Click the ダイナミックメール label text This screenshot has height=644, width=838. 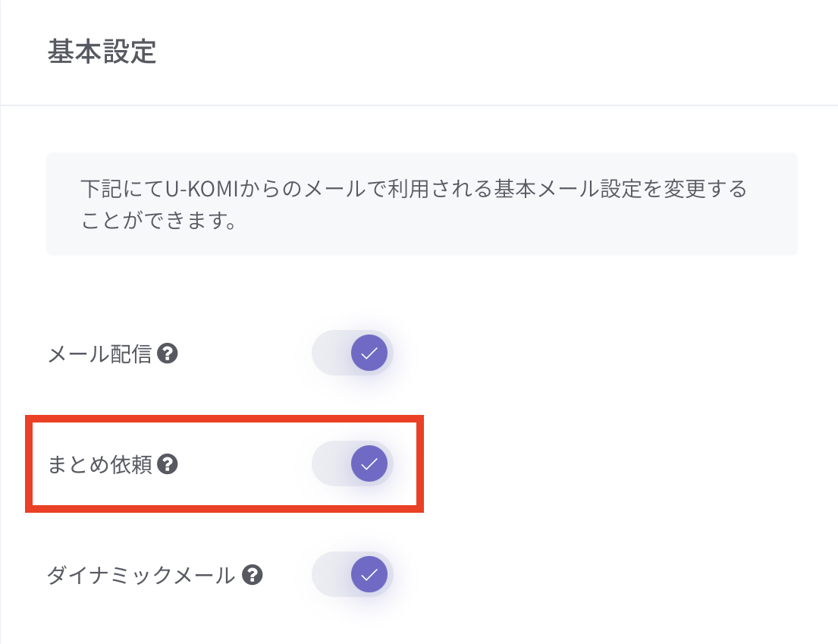point(141,576)
